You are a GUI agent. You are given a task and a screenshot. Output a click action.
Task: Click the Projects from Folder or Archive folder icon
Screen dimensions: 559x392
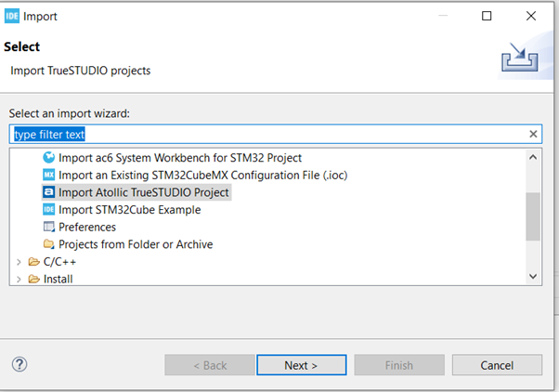(x=49, y=244)
